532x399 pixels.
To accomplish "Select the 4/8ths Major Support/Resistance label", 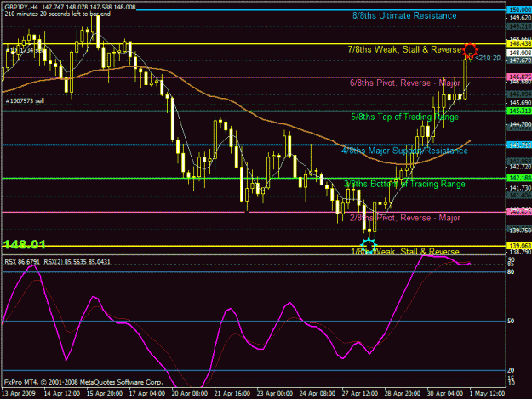I will pos(404,151).
